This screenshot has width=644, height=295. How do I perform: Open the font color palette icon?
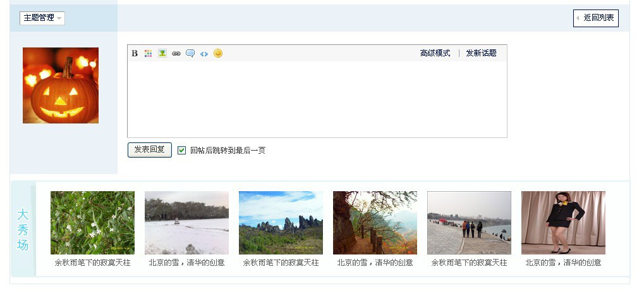[149, 53]
